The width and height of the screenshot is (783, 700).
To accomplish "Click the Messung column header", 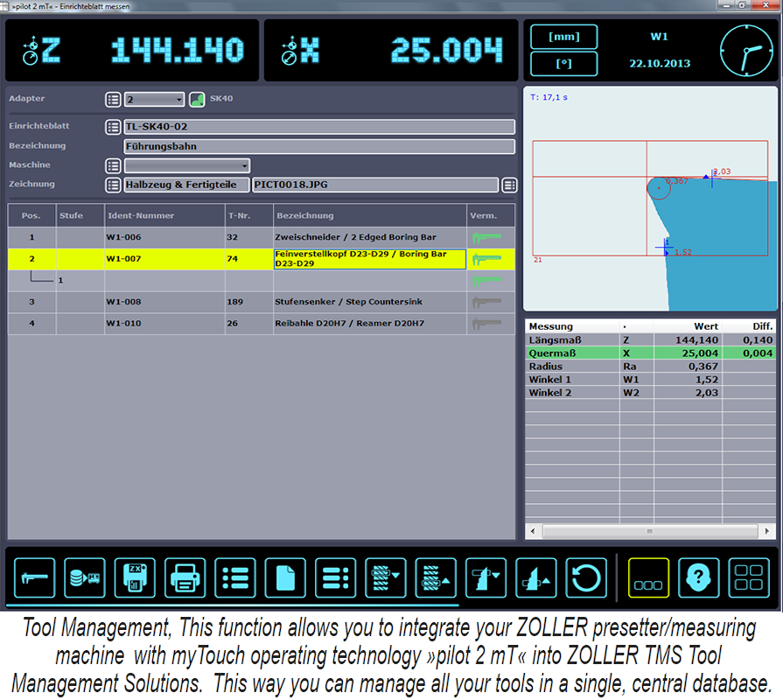I will 572,326.
